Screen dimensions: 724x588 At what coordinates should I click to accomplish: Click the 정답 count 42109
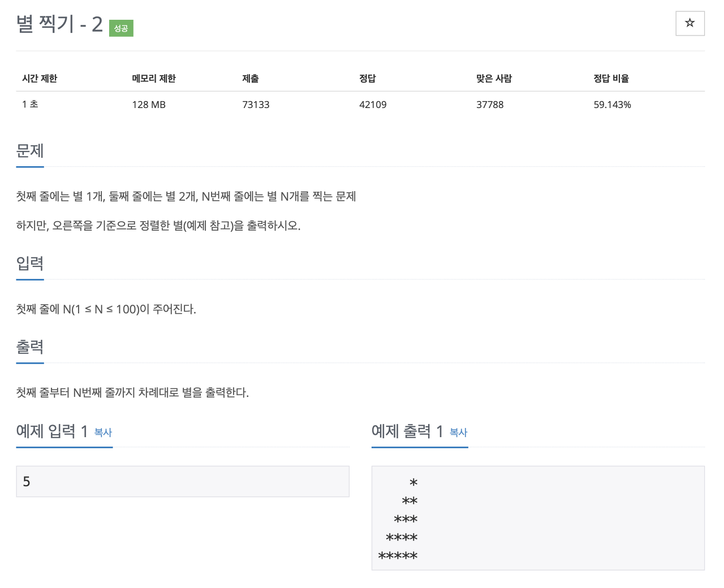coord(373,104)
